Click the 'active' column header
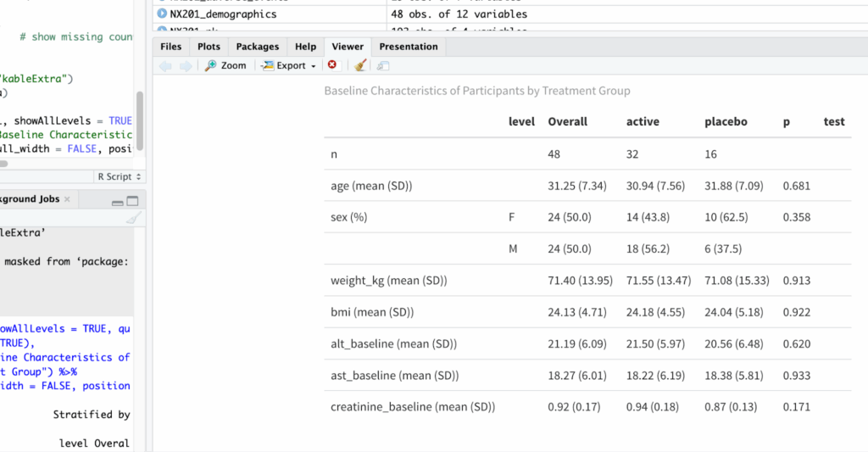868x452 pixels. coord(643,122)
